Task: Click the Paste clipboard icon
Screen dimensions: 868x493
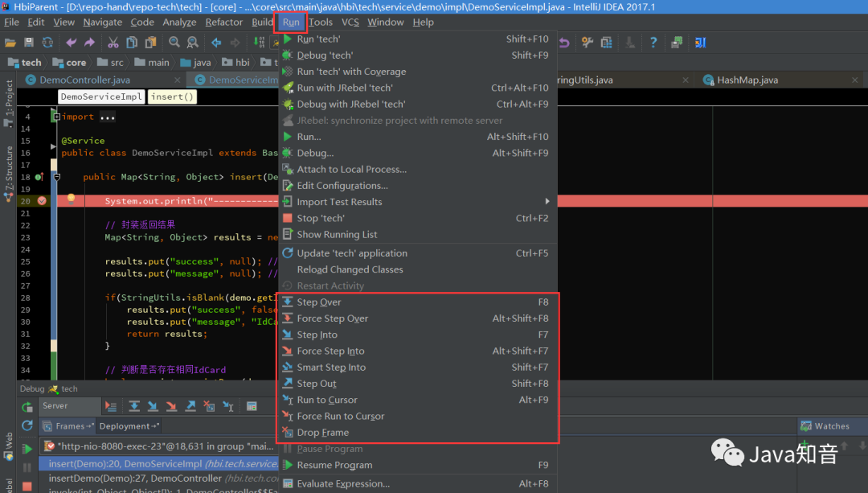Action: (x=150, y=43)
